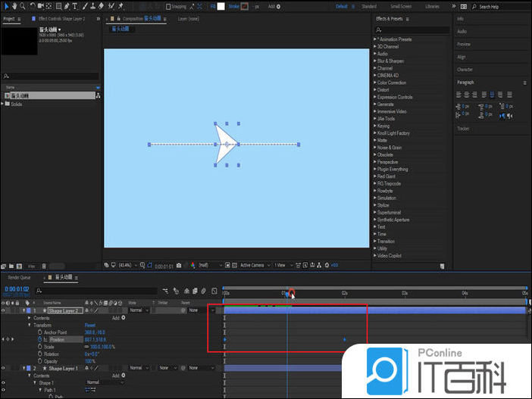Click the white Fill color swatch

tap(221, 6)
